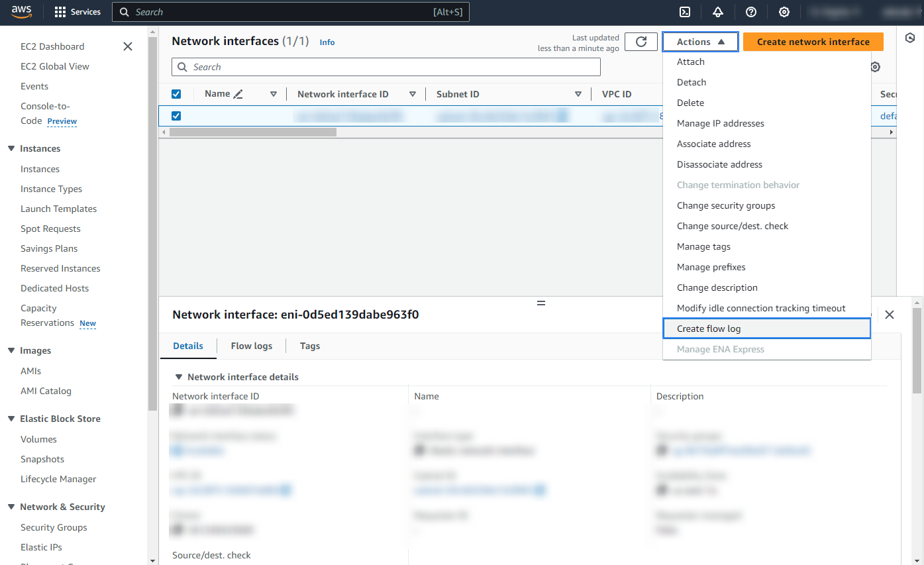924x565 pixels.
Task: Close the EC2 sidebar navigation panel
Action: 128,46
